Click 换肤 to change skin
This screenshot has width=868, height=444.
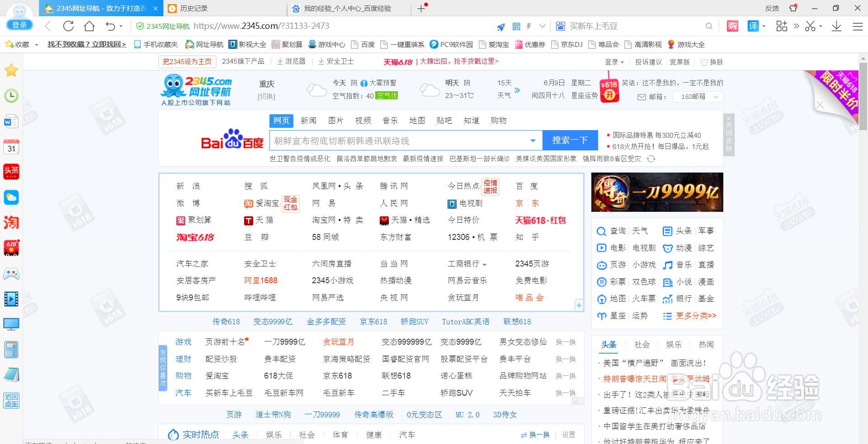pyautogui.click(x=712, y=62)
